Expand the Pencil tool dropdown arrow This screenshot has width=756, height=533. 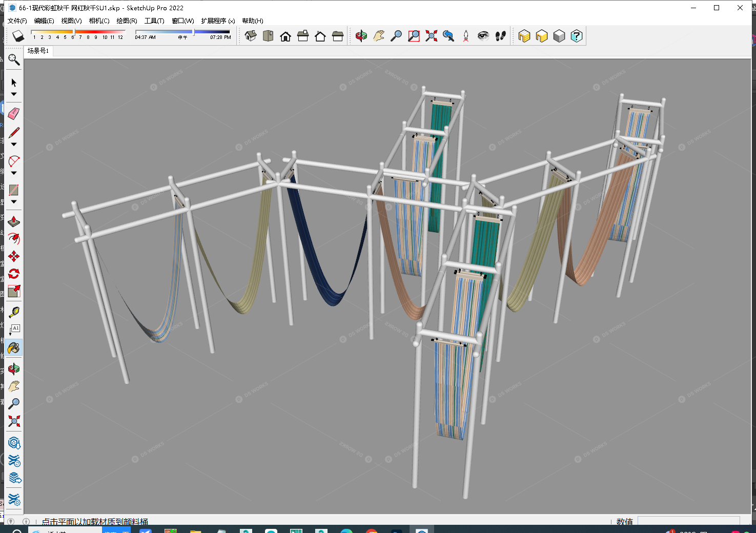click(x=14, y=145)
